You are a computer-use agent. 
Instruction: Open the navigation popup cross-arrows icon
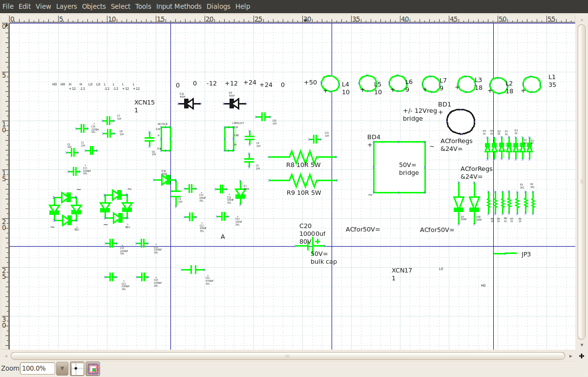click(x=582, y=356)
